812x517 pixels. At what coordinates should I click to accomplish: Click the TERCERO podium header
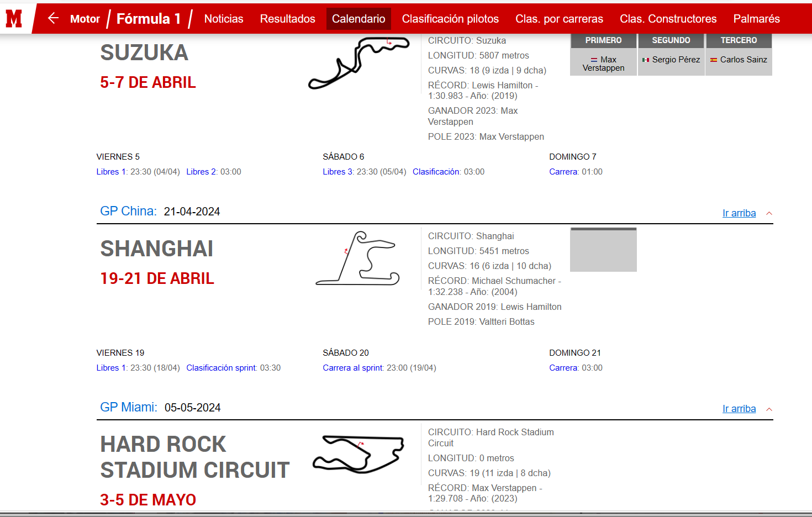point(739,40)
